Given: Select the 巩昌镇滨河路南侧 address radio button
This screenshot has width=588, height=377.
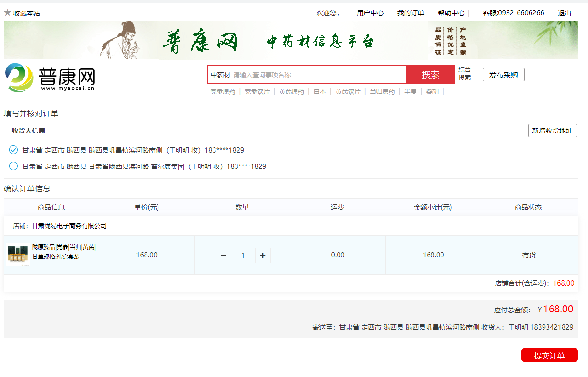Looking at the screenshot, I should tap(13, 150).
